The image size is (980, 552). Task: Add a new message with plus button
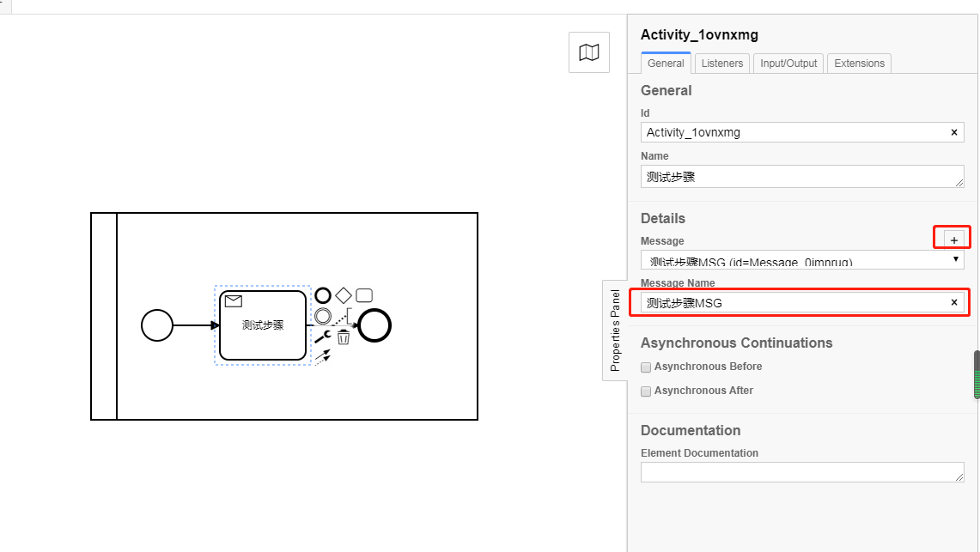pyautogui.click(x=953, y=240)
